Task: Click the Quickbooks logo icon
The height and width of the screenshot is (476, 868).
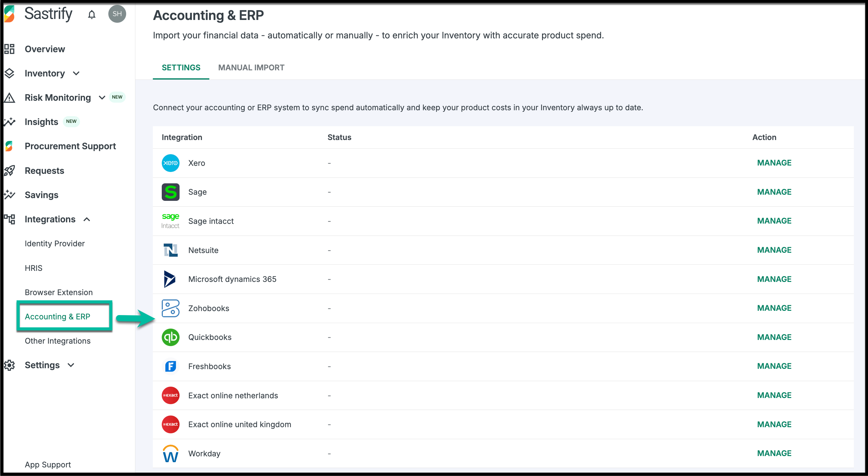Action: tap(171, 337)
